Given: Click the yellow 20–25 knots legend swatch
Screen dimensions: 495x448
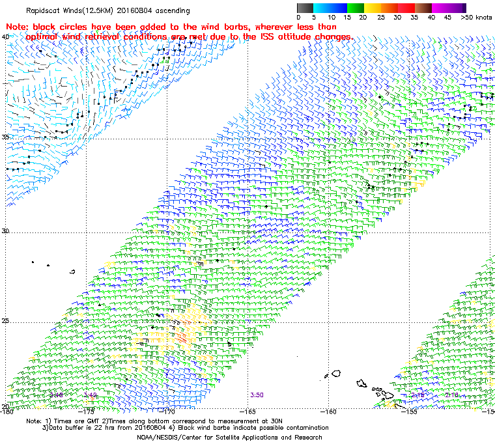Looking at the screenshot, I should [373, 8].
